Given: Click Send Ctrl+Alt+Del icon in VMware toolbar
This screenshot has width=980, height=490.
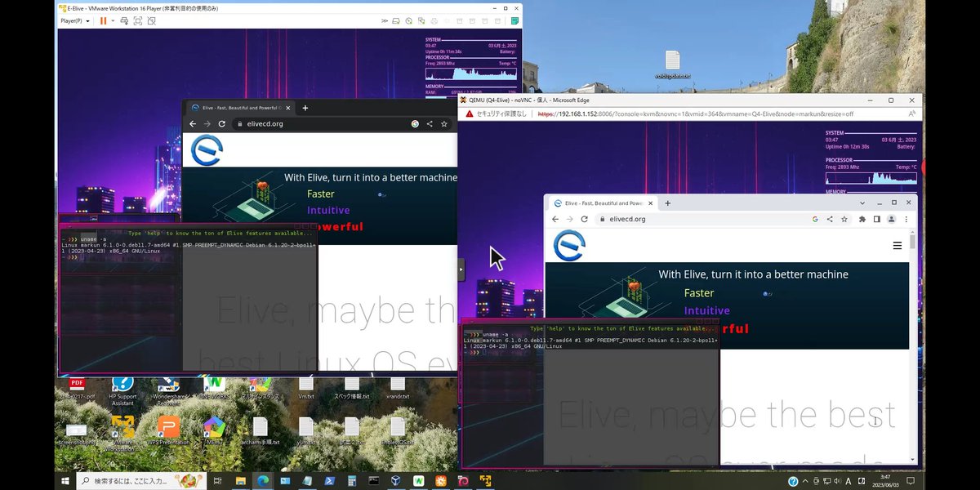Looking at the screenshot, I should (x=124, y=20).
